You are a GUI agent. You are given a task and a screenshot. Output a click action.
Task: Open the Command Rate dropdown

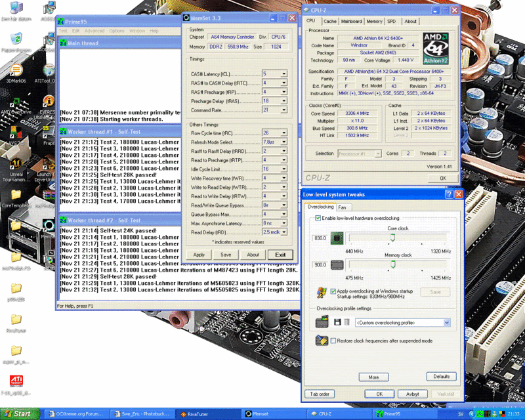tap(284, 110)
